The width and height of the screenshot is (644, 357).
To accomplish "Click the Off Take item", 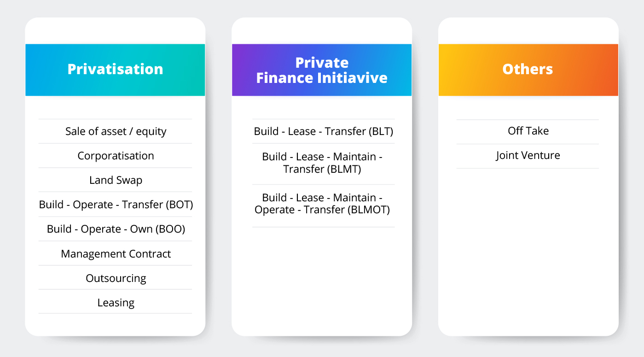I will [x=528, y=131].
